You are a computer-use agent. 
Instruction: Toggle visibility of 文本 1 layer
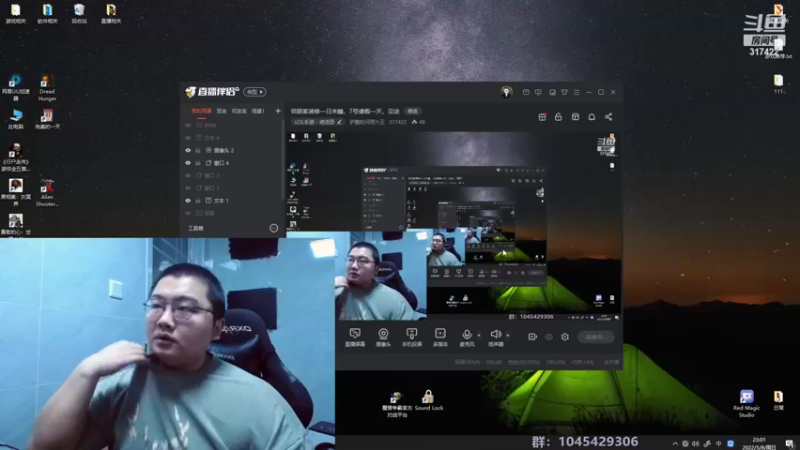(188, 201)
